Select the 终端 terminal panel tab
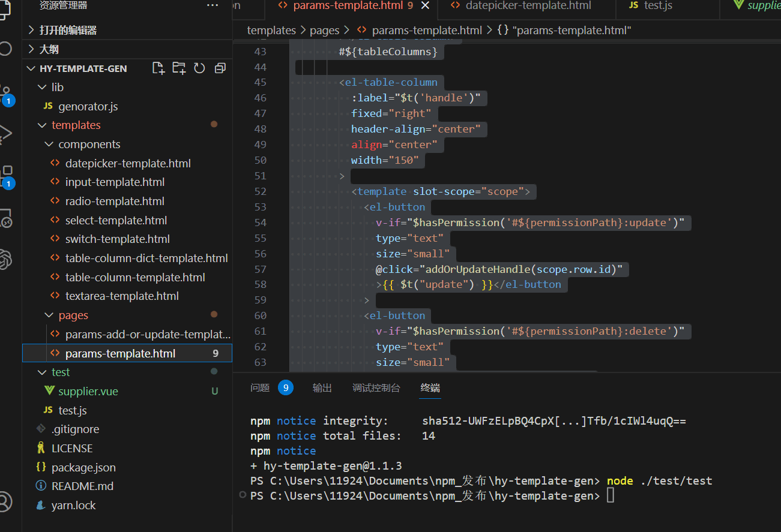This screenshot has width=781, height=532. 430,388
